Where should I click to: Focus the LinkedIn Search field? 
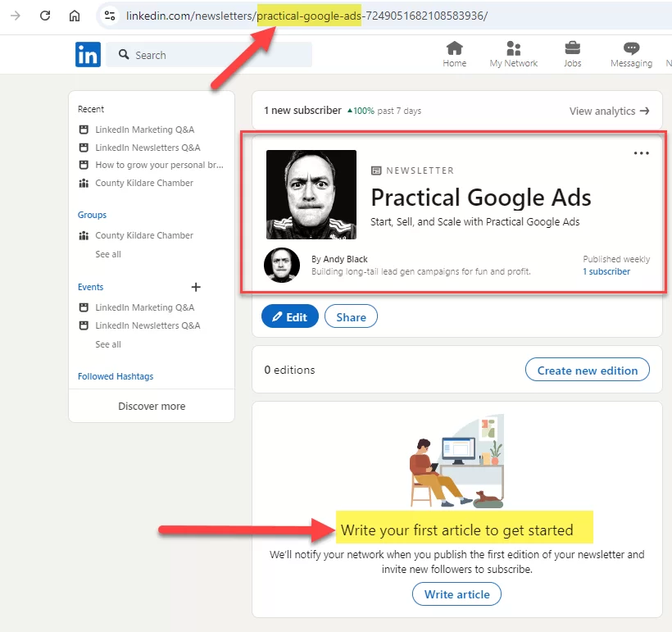tap(209, 54)
